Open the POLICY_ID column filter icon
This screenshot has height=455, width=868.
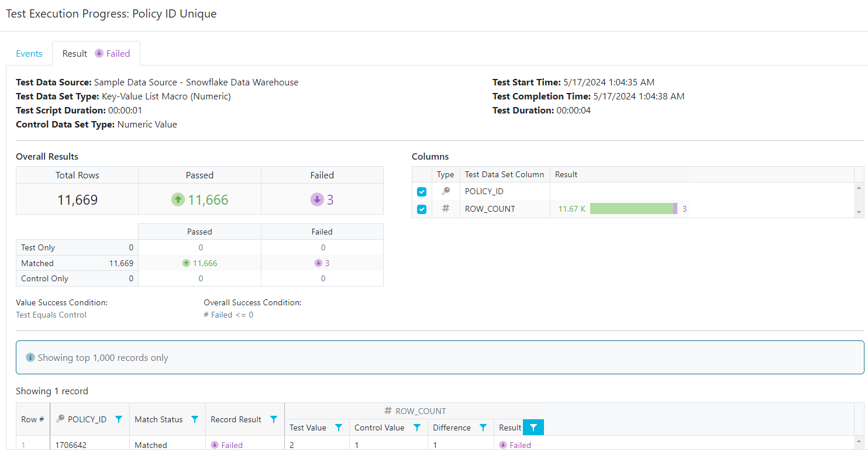119,419
